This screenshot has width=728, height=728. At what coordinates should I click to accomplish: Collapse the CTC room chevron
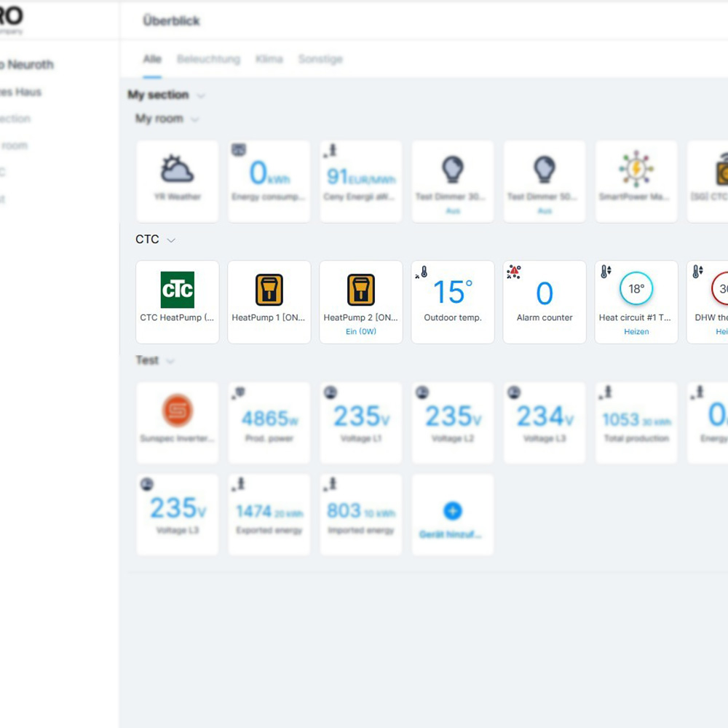[171, 240]
